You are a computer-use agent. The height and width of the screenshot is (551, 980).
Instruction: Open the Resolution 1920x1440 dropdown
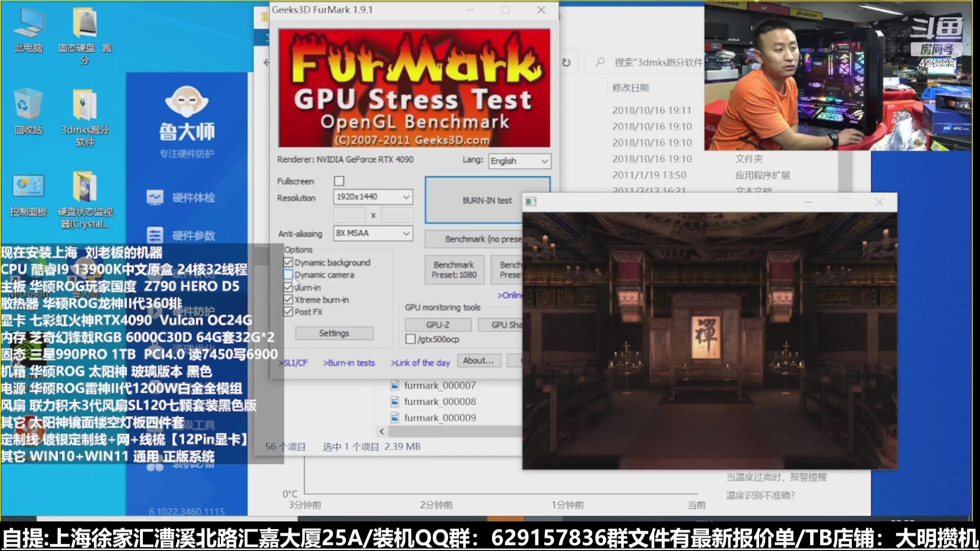coord(373,197)
